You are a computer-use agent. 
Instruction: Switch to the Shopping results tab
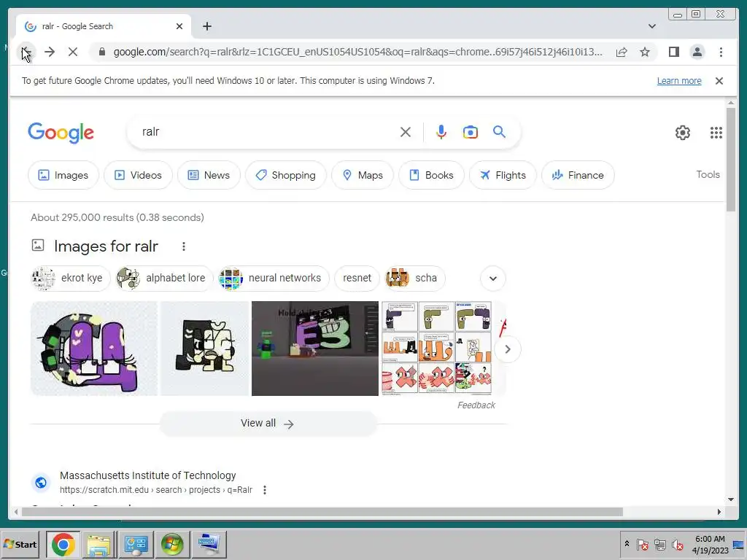[286, 175]
